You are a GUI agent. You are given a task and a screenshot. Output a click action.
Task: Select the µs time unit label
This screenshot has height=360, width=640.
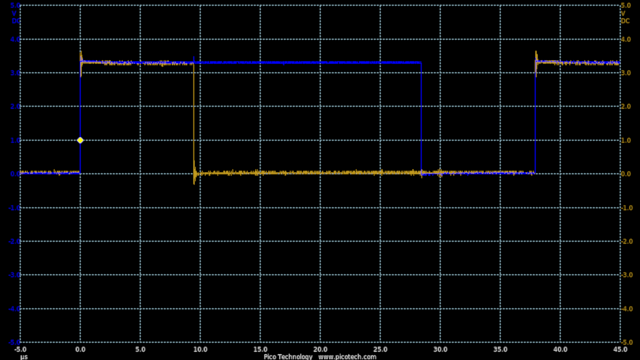coord(24,357)
